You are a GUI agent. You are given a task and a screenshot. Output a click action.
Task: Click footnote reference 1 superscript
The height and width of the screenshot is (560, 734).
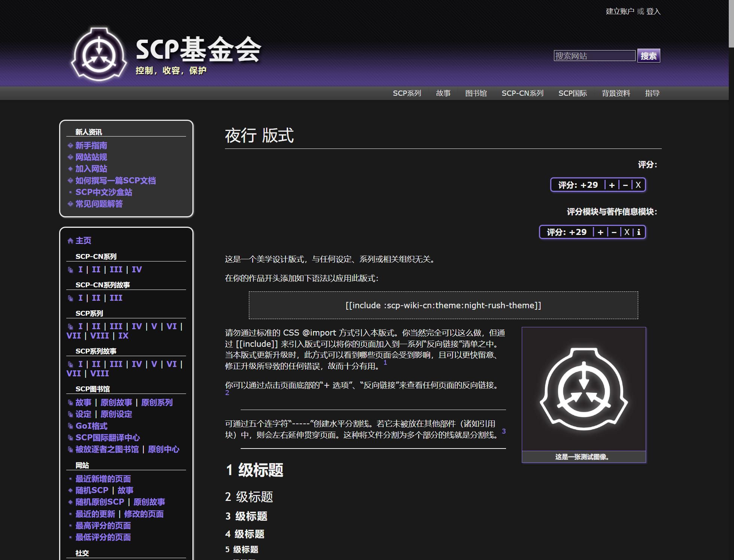385,362
